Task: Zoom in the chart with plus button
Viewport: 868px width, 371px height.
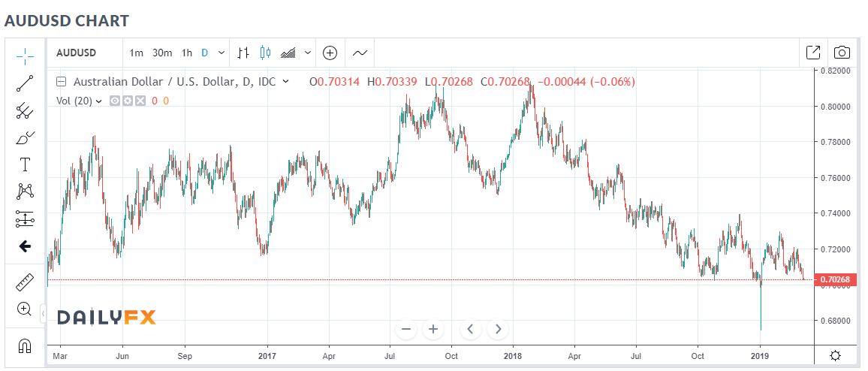Action: point(433,329)
